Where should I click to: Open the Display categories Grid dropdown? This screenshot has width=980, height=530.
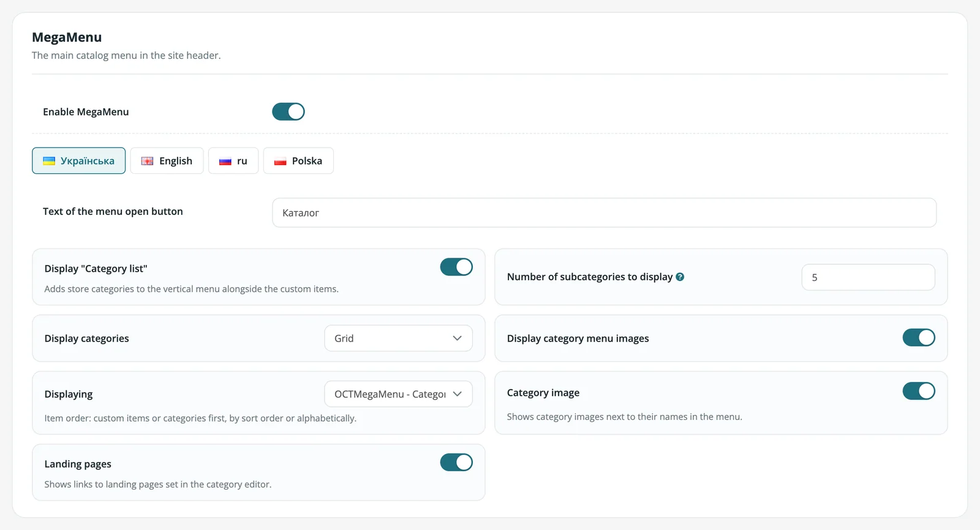coord(398,338)
